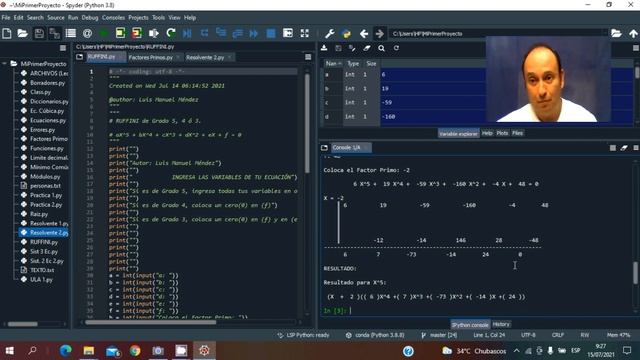
Task: Maximize current pane icon
Action: click(x=288, y=33)
